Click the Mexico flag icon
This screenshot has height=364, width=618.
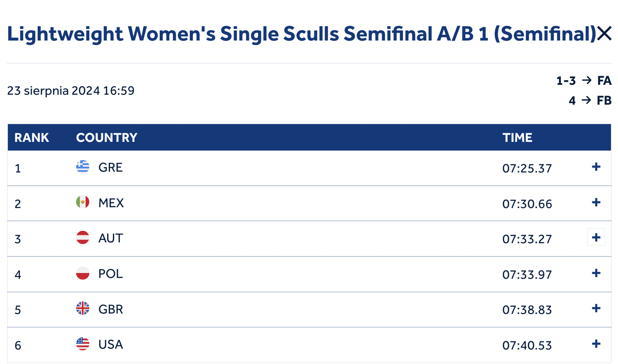tap(83, 202)
